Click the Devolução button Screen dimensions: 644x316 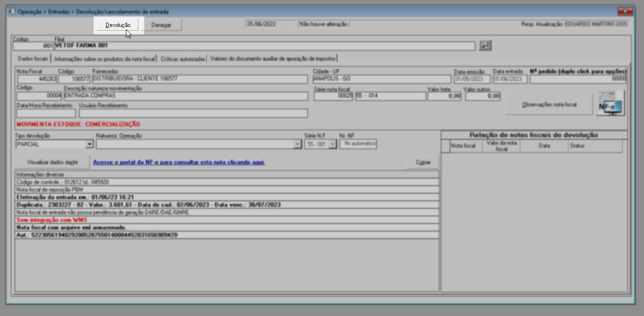point(118,25)
